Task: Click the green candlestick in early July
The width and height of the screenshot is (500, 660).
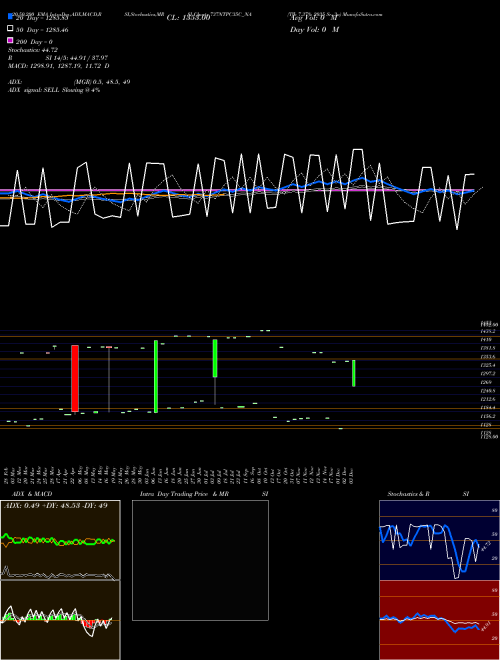Action: [x=215, y=358]
